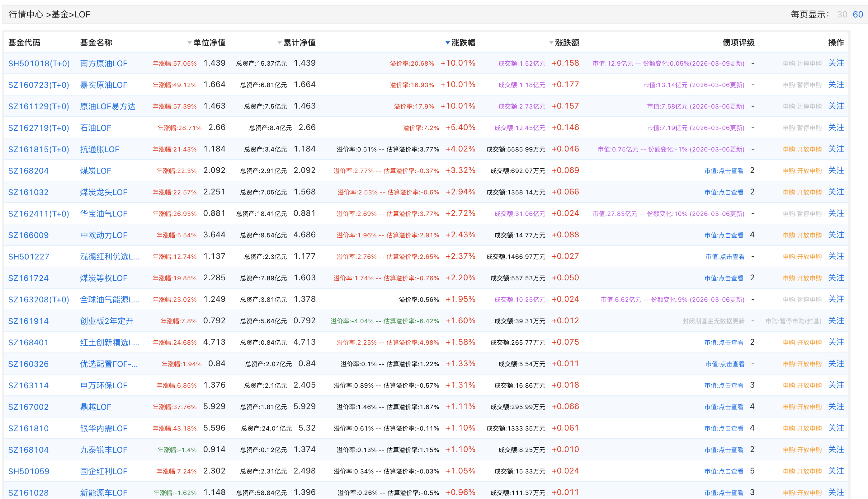This screenshot has width=868, height=499.
Task: Open 嘉实原油LOF fund page
Action: point(103,85)
